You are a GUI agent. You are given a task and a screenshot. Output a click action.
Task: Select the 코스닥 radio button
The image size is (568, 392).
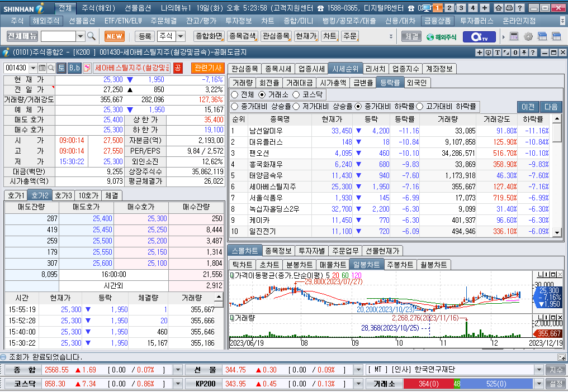point(296,94)
